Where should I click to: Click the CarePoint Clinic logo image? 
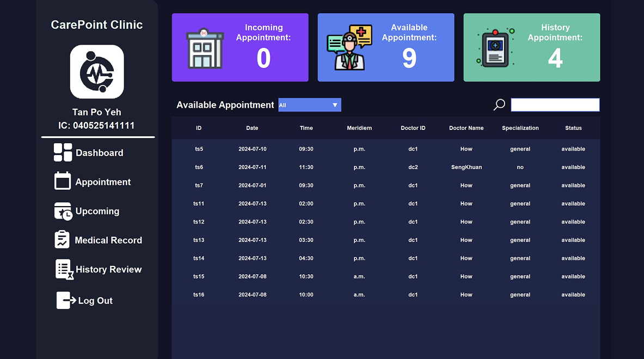[97, 72]
